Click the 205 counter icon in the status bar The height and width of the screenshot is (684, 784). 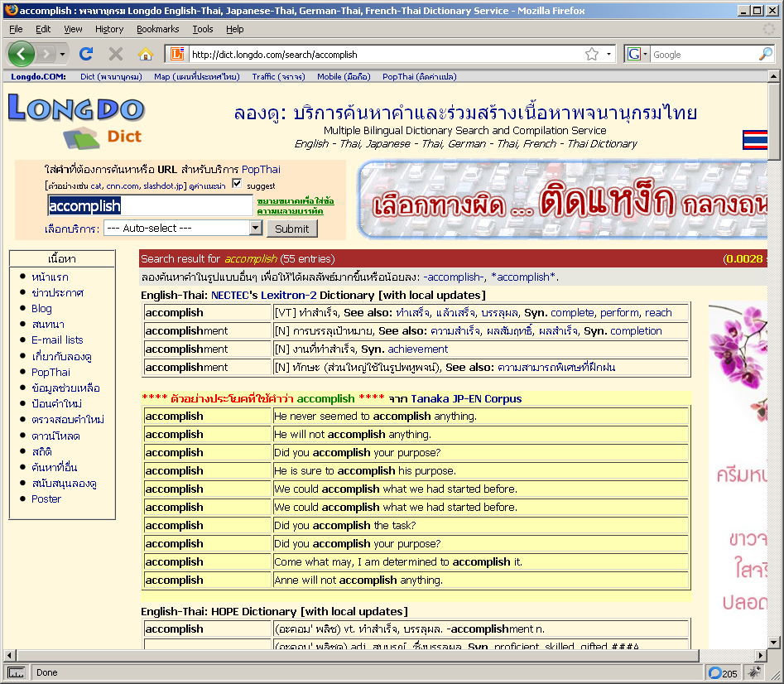[x=723, y=673]
